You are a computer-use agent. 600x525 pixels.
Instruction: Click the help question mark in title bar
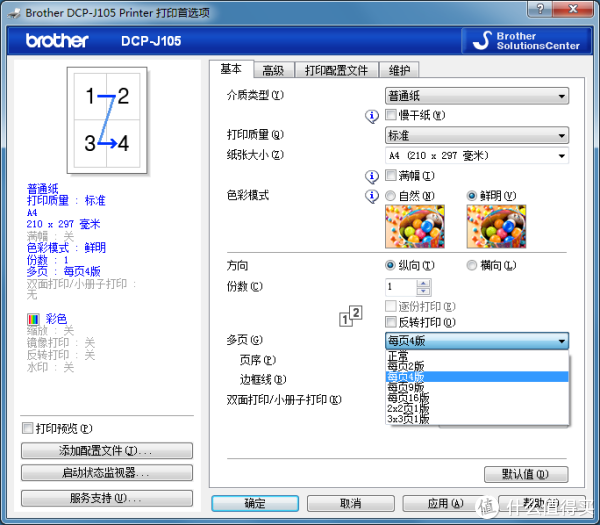pos(540,8)
